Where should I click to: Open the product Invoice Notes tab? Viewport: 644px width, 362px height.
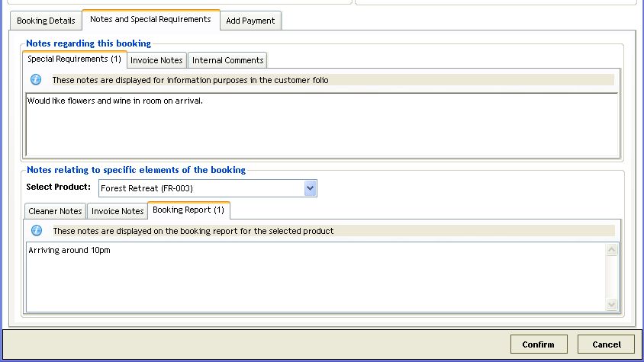point(118,211)
